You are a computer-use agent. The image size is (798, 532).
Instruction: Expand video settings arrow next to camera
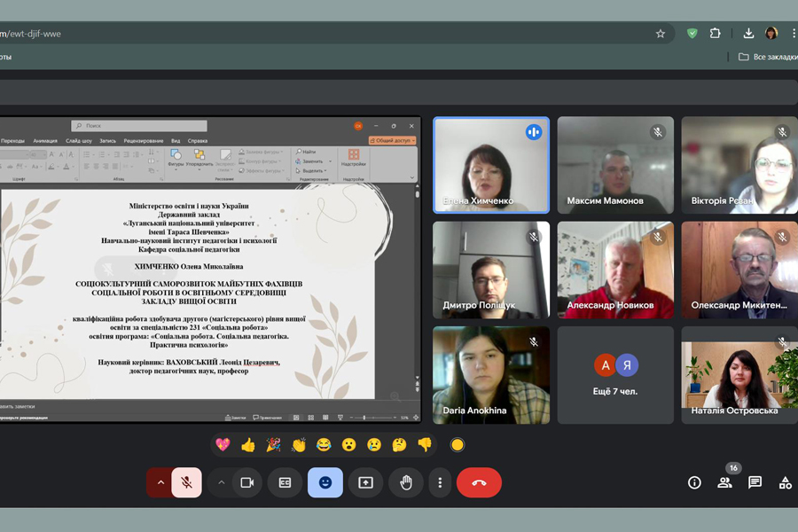(x=222, y=482)
